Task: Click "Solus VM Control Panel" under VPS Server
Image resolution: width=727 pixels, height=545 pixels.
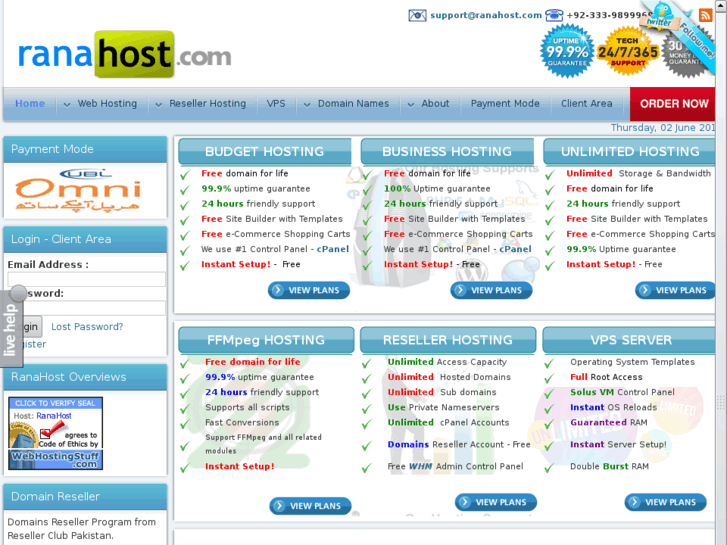Action: [622, 392]
